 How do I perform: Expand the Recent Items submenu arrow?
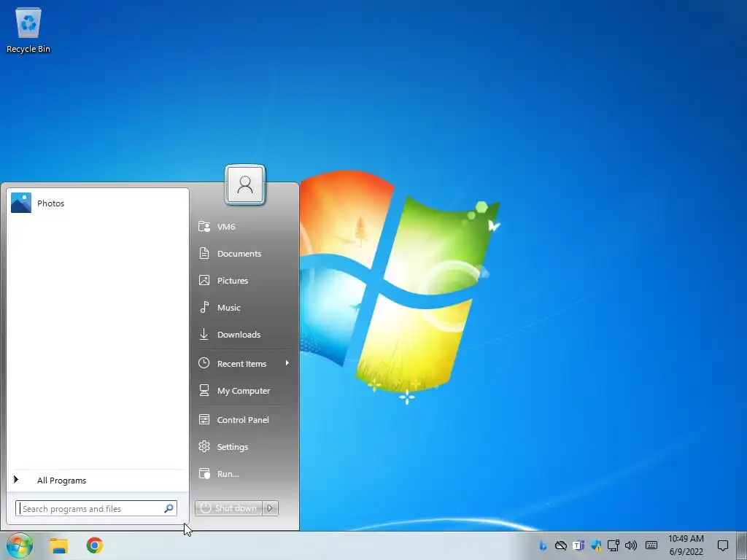click(x=287, y=363)
